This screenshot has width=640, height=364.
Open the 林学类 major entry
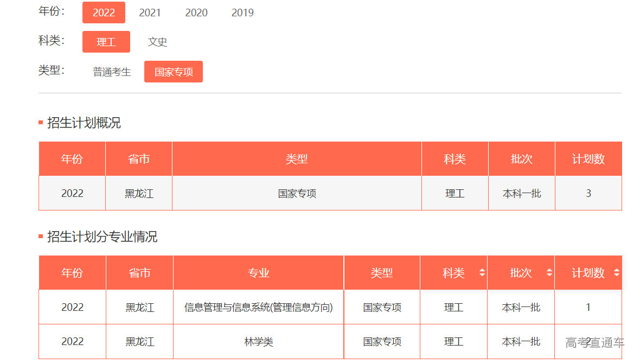click(x=259, y=342)
